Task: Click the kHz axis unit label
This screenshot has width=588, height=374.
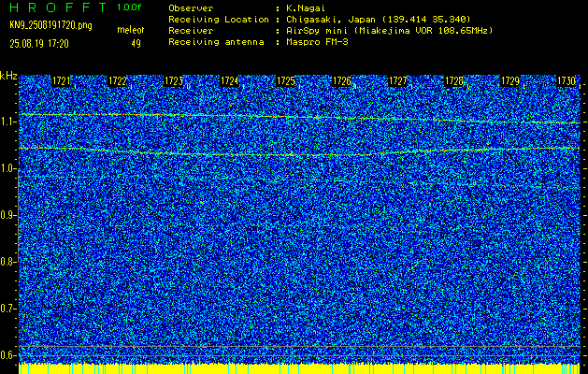Action: [8, 76]
